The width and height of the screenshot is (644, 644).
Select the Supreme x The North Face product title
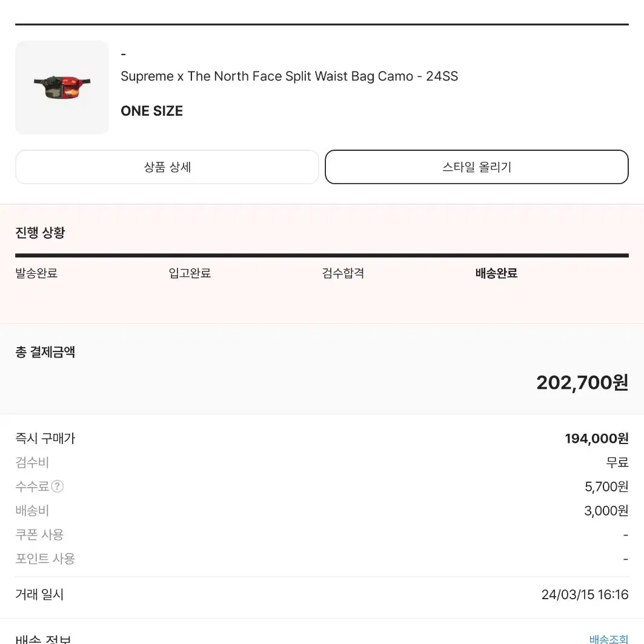(289, 76)
